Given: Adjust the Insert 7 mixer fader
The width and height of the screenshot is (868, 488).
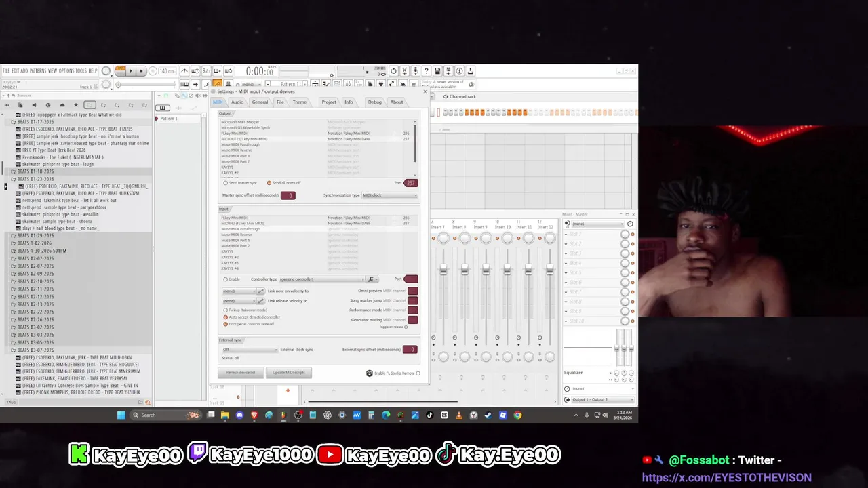Looking at the screenshot, I should [x=443, y=270].
